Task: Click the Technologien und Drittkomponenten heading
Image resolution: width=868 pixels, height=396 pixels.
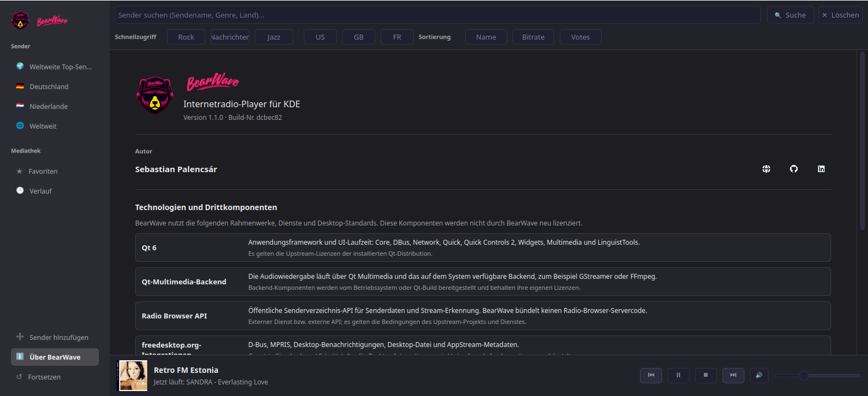Action: point(206,207)
